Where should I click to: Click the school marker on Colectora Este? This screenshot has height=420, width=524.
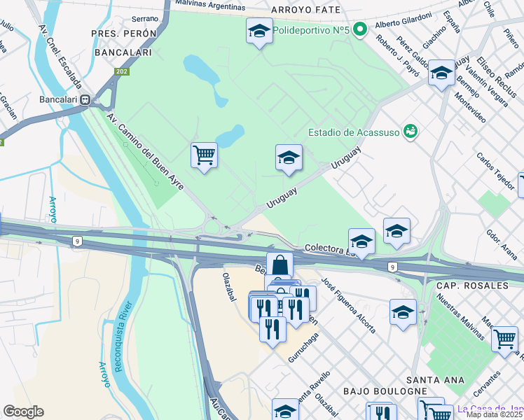pyautogui.click(x=361, y=242)
